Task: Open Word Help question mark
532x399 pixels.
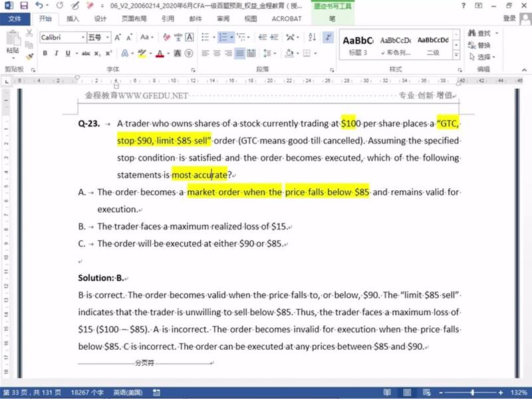Action: (x=463, y=5)
